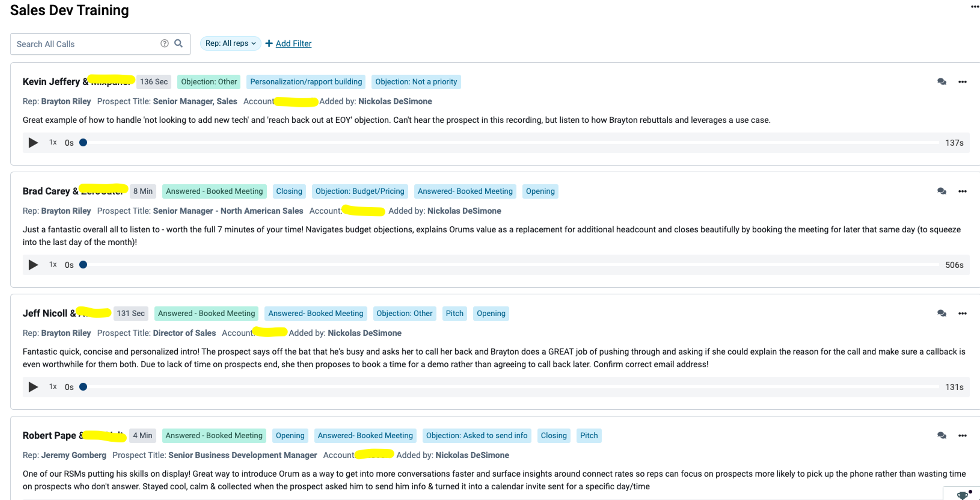This screenshot has height=500, width=980.
Task: Play the Kevin Jeffery call recording
Action: click(33, 143)
